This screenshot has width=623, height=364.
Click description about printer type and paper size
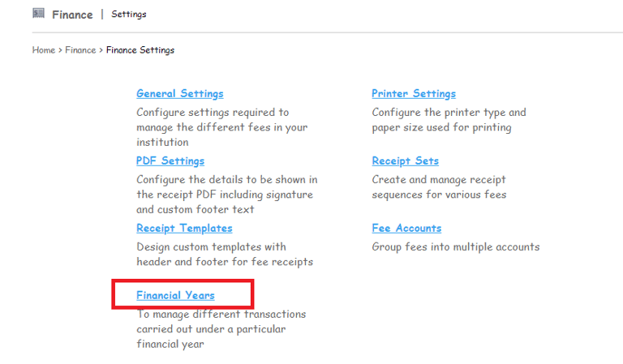pos(449,120)
